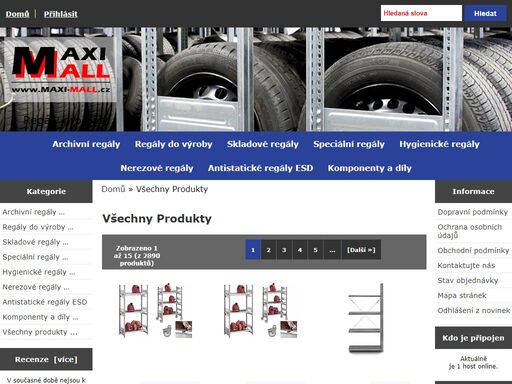Open second shelf product thumbnail
The height and width of the screenshot is (384, 512).
click(x=260, y=311)
